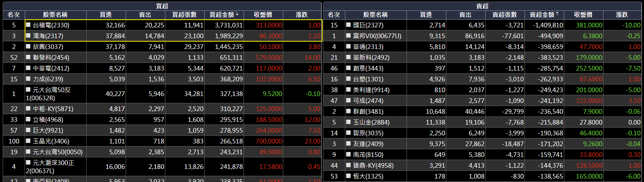The height and width of the screenshot is (182, 644).
Task: Select 元大滬深300正2(00637L) stock name
Action: click(50, 167)
